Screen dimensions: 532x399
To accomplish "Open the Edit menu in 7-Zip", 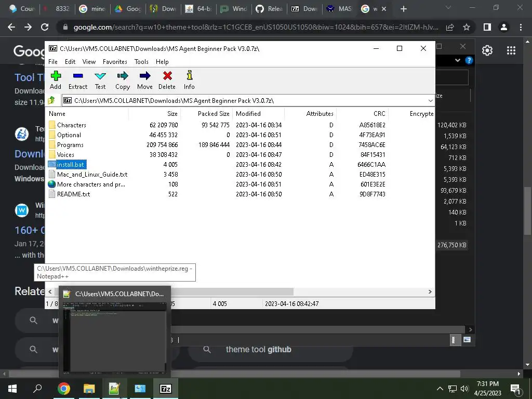I will [x=70, y=62].
